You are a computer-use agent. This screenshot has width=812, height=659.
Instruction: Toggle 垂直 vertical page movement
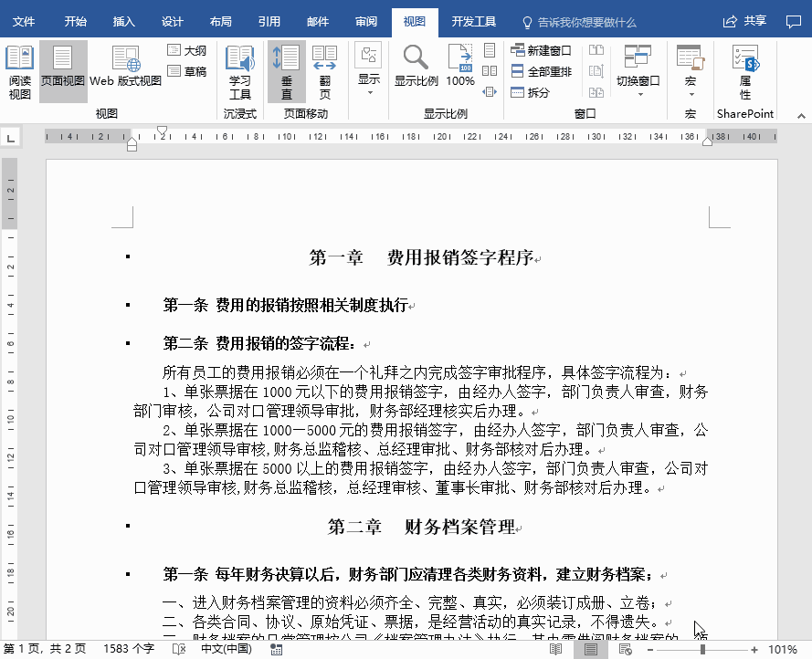pyautogui.click(x=287, y=72)
